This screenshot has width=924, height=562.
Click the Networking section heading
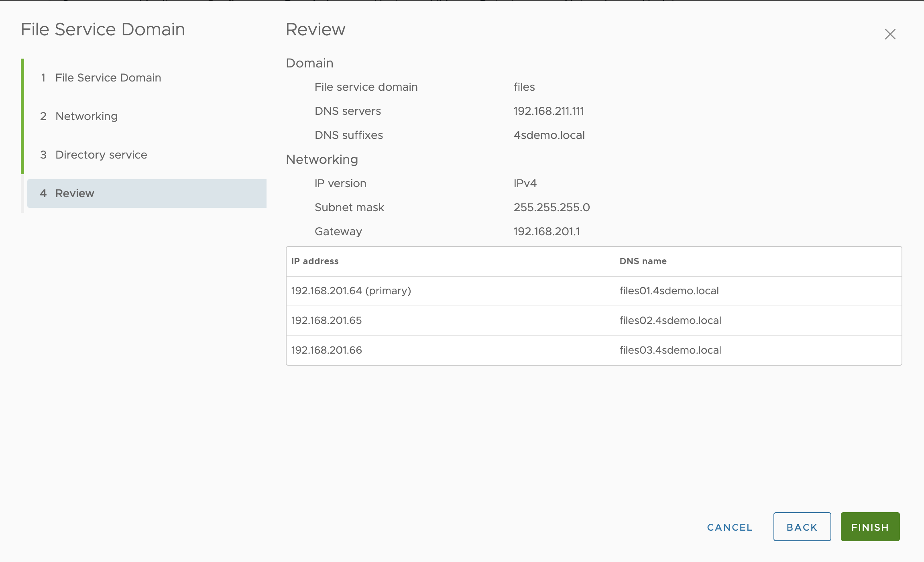(322, 159)
